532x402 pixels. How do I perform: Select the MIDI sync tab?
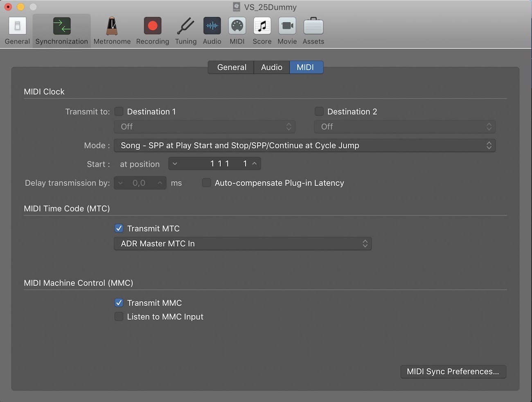(306, 67)
